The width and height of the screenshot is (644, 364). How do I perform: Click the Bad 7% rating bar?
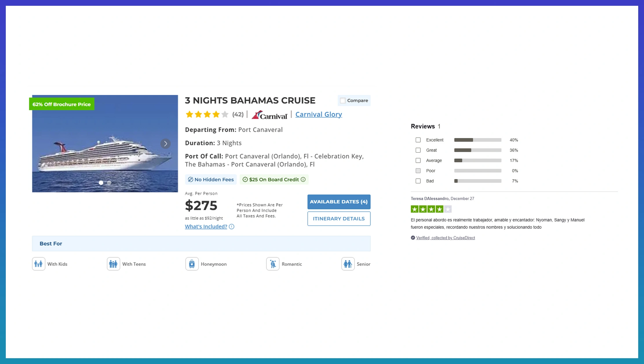click(478, 181)
